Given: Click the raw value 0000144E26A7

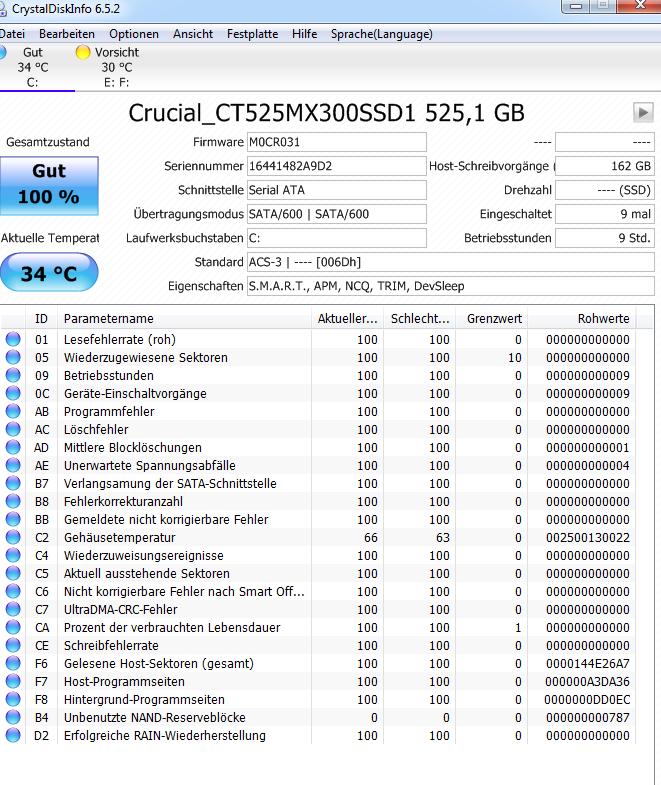Looking at the screenshot, I should click(x=587, y=664).
